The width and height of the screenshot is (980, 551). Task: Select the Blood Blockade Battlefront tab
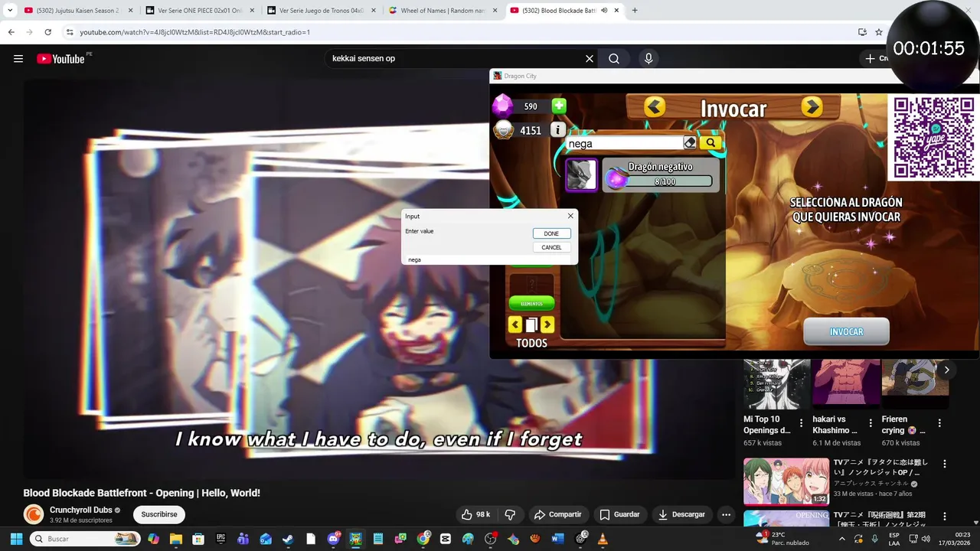pyautogui.click(x=564, y=11)
